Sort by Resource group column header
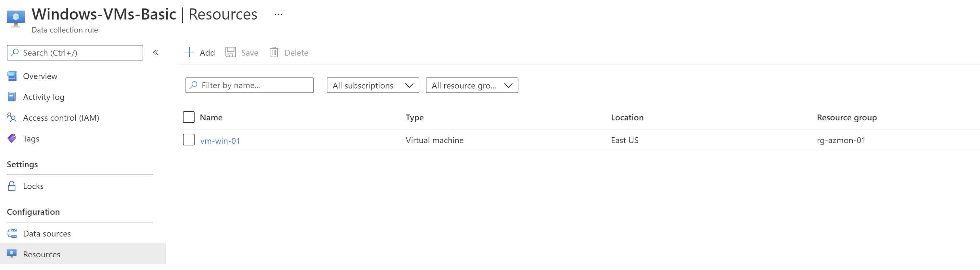This screenshot has height=270, width=980. coord(846,118)
